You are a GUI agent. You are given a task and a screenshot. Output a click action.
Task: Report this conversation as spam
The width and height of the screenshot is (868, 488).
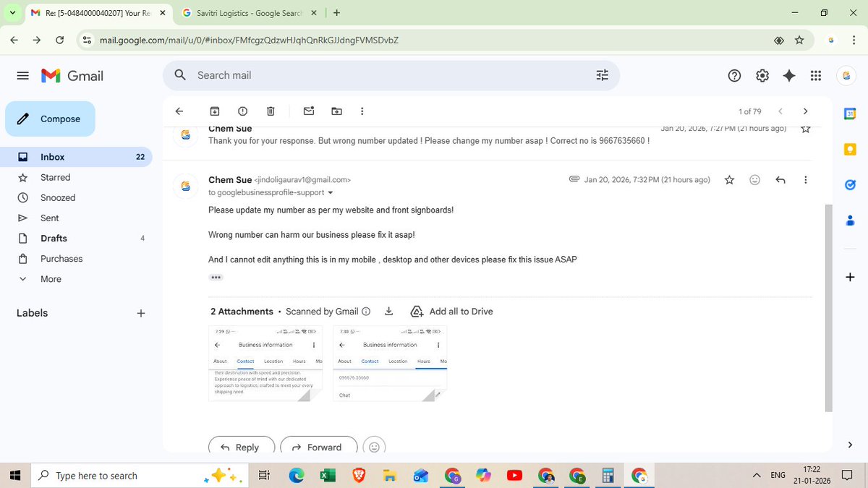click(x=242, y=111)
